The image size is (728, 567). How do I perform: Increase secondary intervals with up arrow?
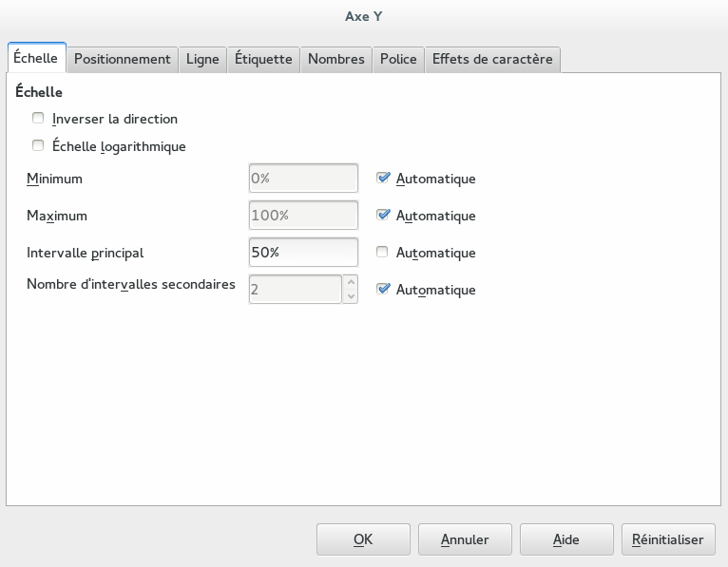point(351,282)
